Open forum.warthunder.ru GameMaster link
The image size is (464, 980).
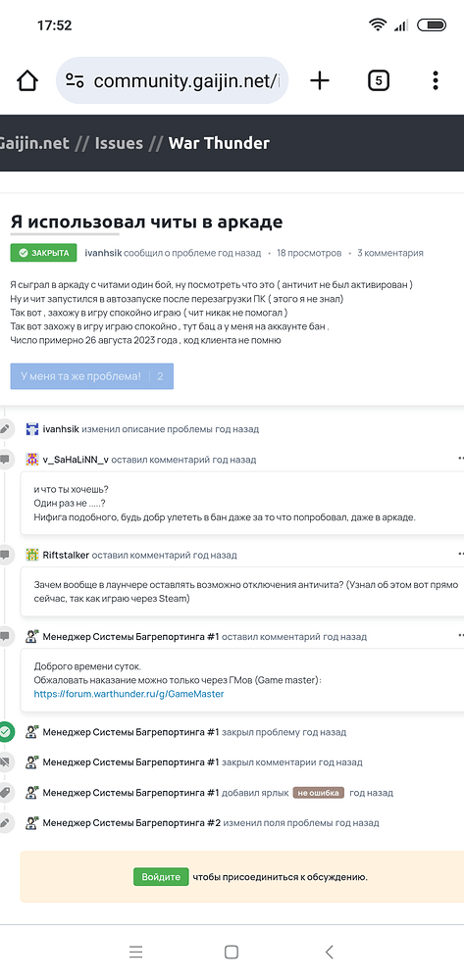point(129,694)
